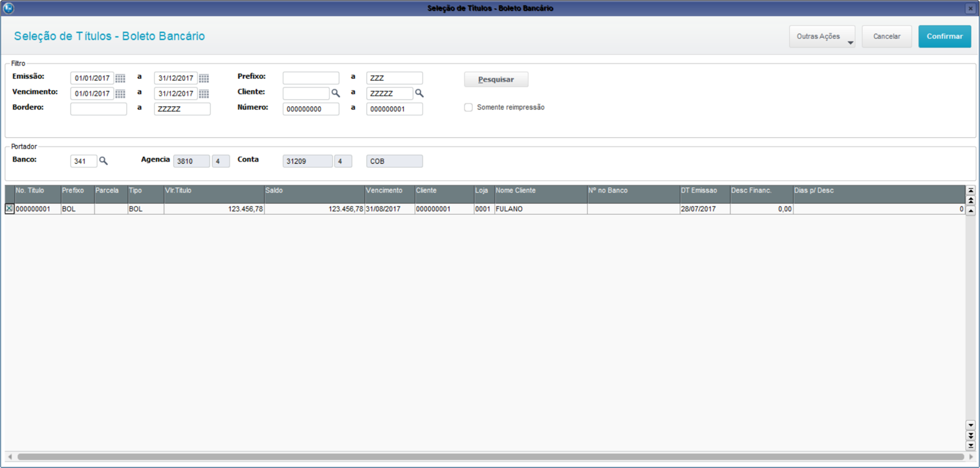The height and width of the screenshot is (468, 980).
Task: Expand the Outras Ações dropdown
Action: [822, 37]
